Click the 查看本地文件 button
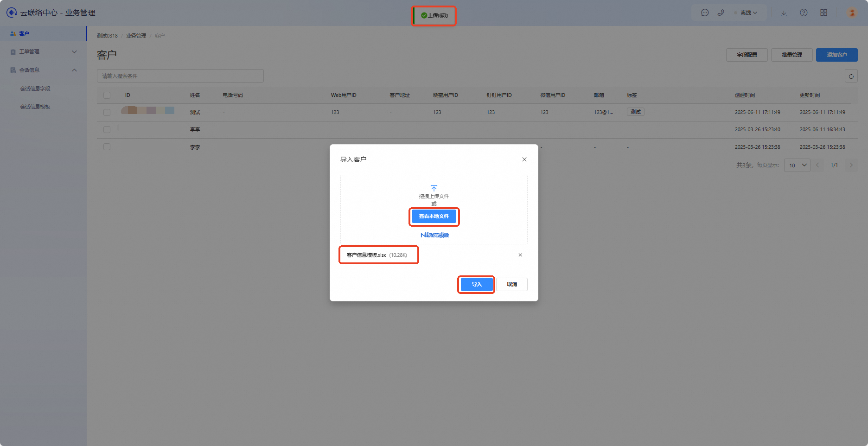The image size is (868, 446). (x=434, y=217)
